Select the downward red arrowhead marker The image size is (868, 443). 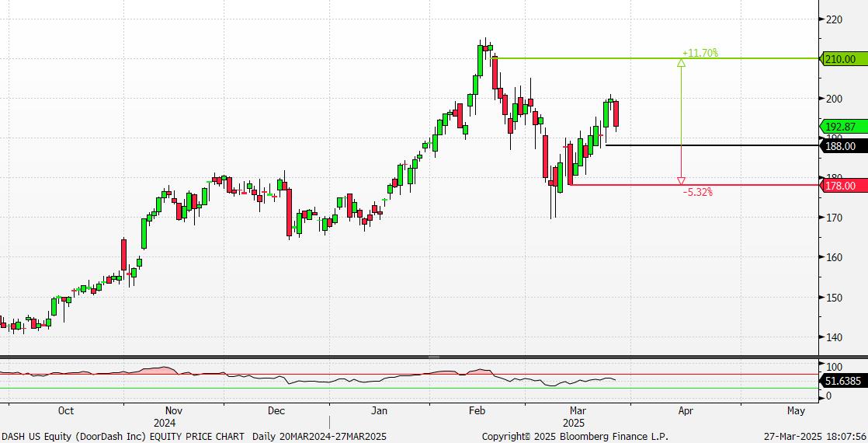pos(681,181)
